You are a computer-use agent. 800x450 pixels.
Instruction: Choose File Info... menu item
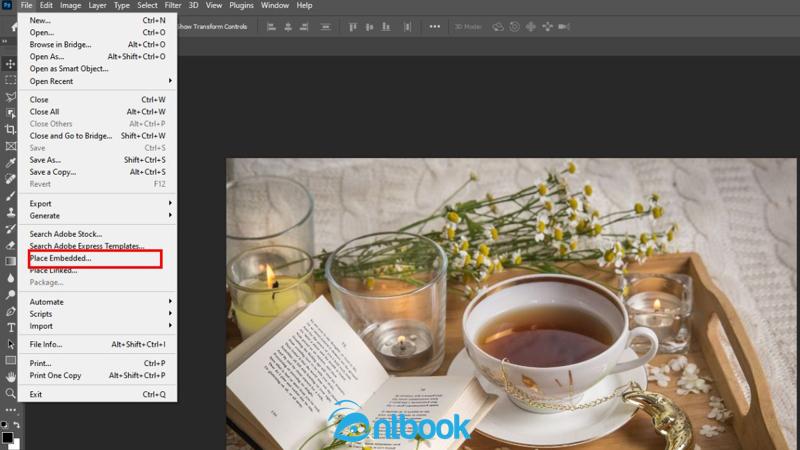coord(97,344)
